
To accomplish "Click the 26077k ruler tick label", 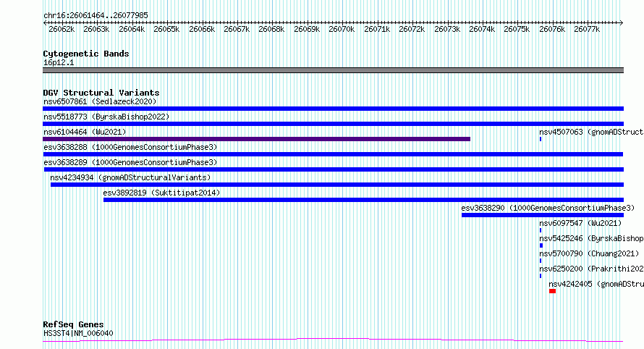I will [588, 29].
